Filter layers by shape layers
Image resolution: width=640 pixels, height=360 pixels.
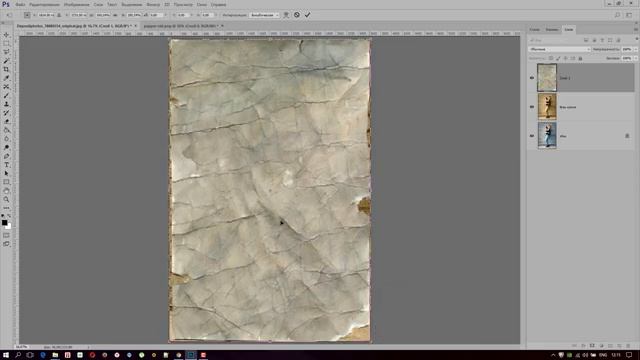[610, 40]
